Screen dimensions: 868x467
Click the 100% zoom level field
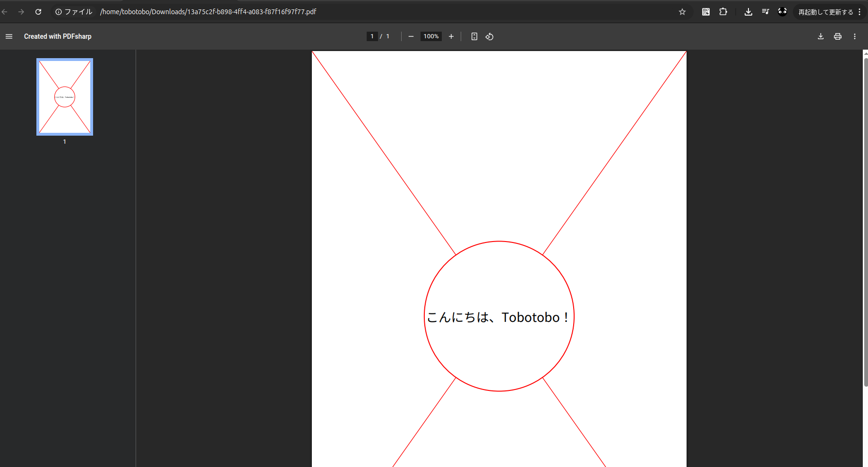[x=431, y=36]
